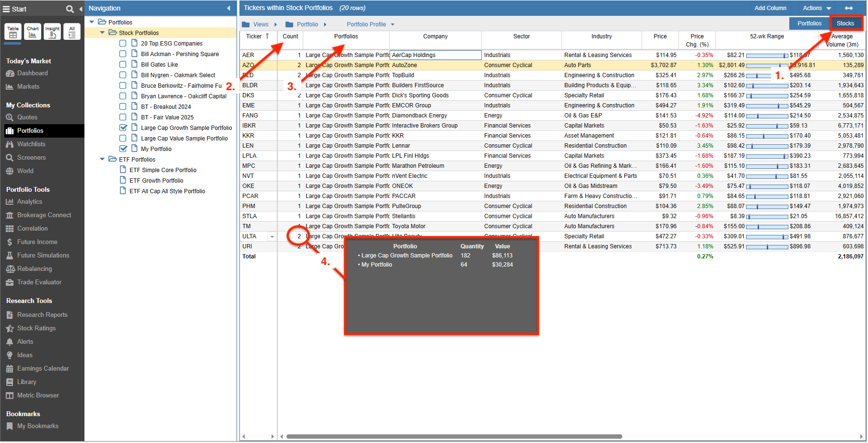The width and height of the screenshot is (868, 443).
Task: Open Brokerage Connect tool
Action: pos(44,215)
